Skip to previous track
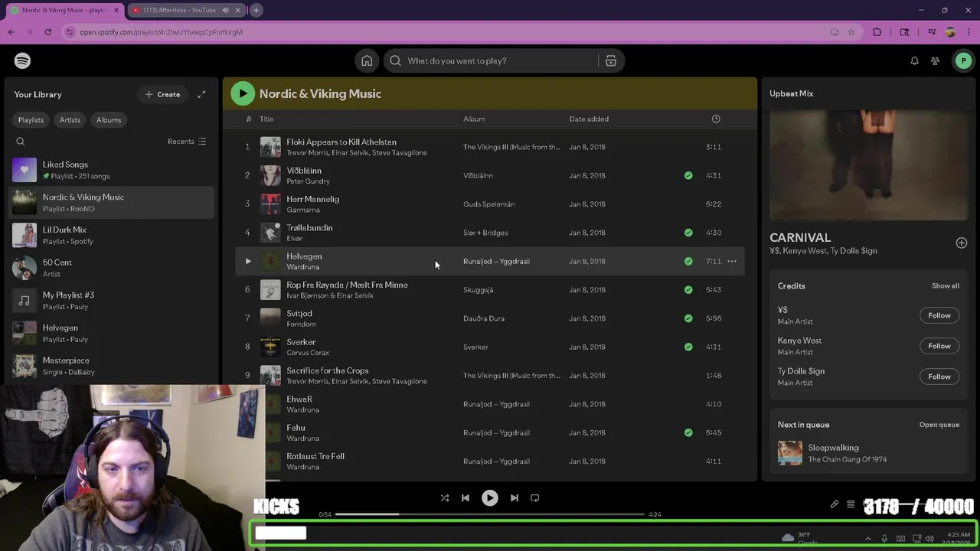Screen dimensions: 980x551 (465, 497)
